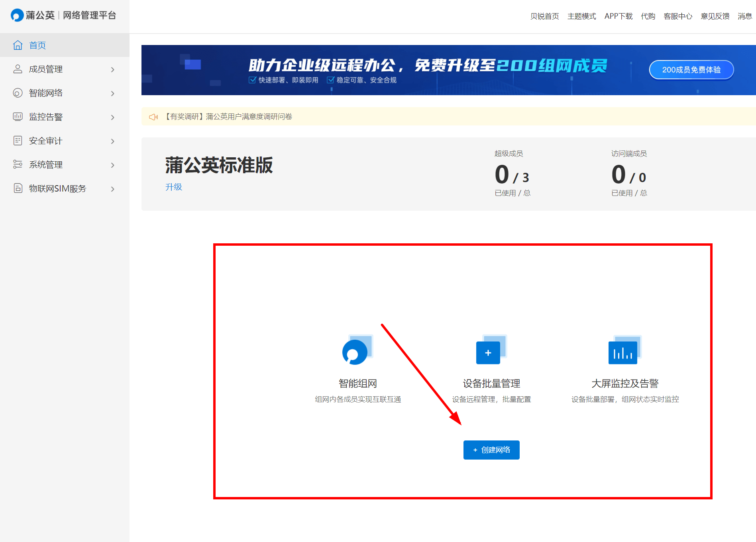Click the 访问端成员 label
The image size is (756, 542).
[x=629, y=154]
